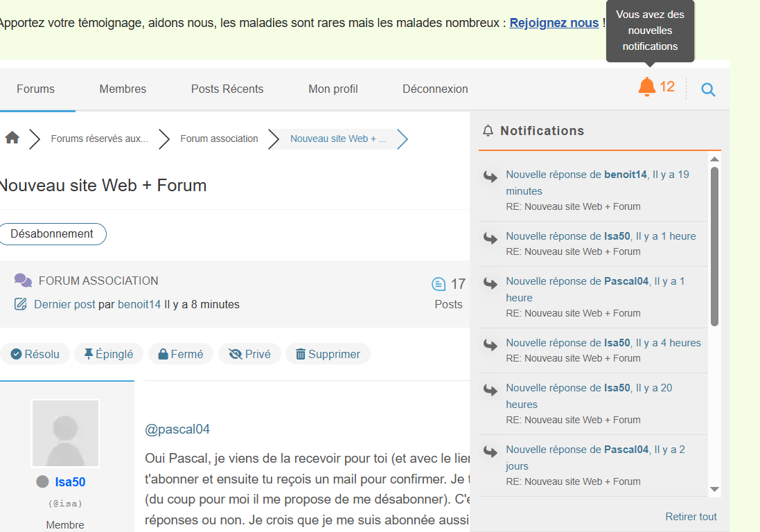The image size is (760, 532).
Task: Open search with the magnifier icon
Action: 707,89
